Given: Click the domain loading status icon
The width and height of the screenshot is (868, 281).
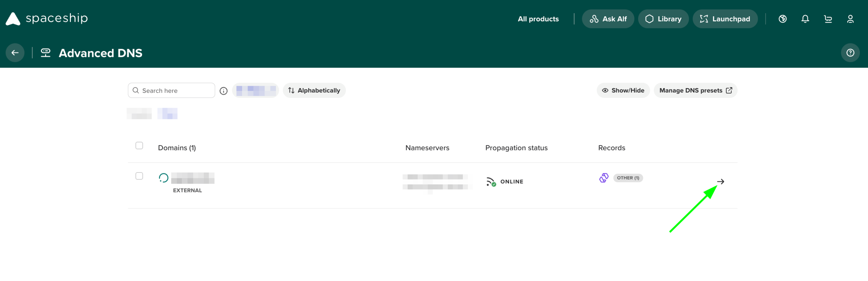Looking at the screenshot, I should coord(163,178).
